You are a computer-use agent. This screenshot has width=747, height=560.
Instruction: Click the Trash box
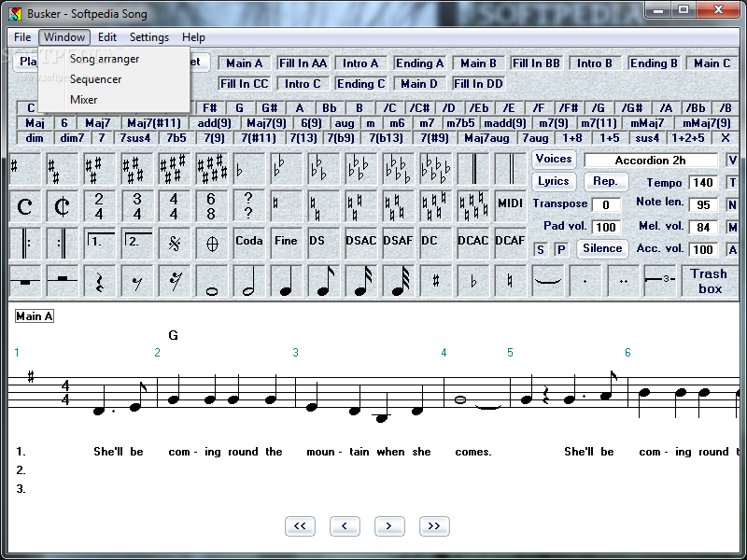click(710, 281)
